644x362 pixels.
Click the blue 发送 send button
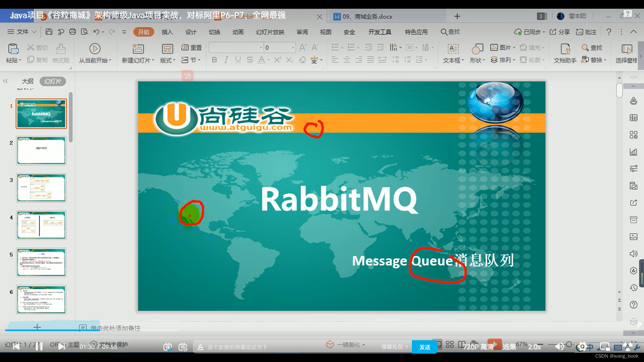pos(425,347)
